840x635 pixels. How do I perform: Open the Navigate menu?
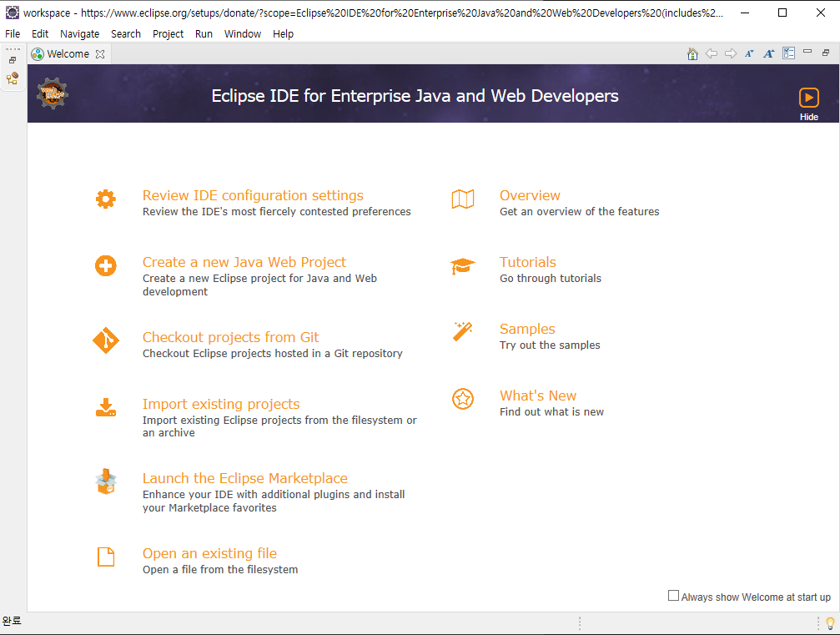tap(79, 33)
